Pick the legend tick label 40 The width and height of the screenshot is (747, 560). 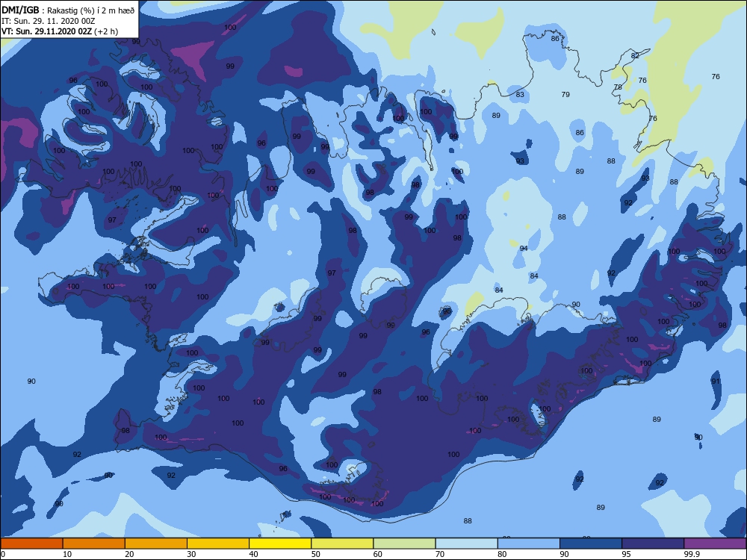pyautogui.click(x=253, y=554)
